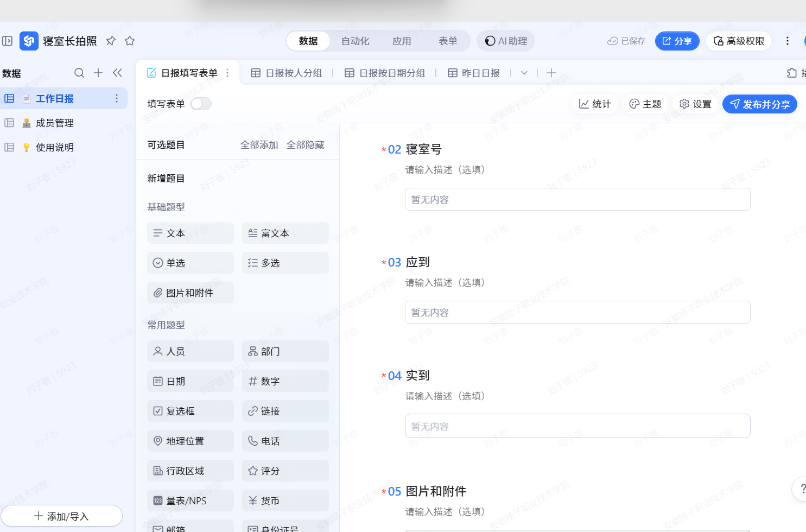Expand the 昨日日报 tab dropdown
The width and height of the screenshot is (806, 532).
pyautogui.click(x=523, y=72)
